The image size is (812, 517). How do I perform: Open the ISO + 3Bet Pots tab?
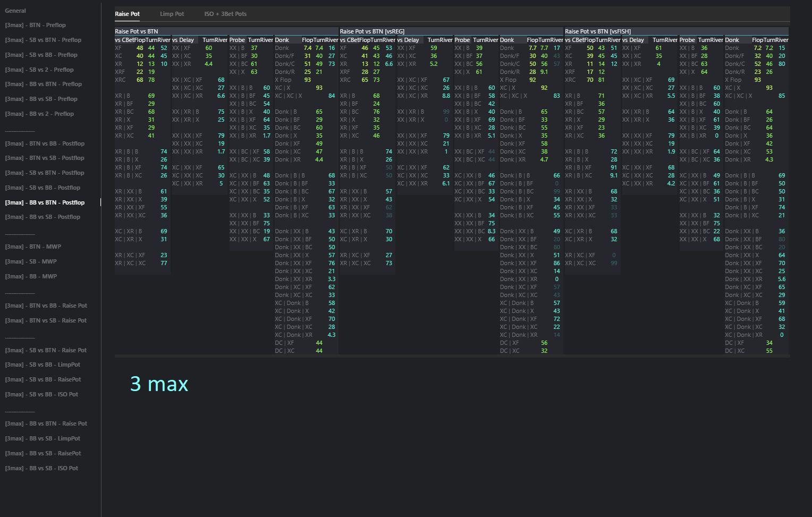[225, 14]
